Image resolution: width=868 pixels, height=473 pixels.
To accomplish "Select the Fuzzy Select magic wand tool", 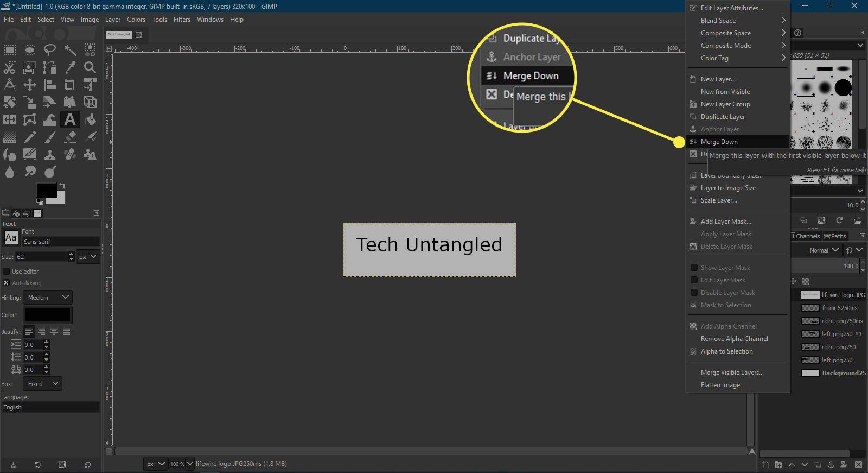I will tap(70, 50).
